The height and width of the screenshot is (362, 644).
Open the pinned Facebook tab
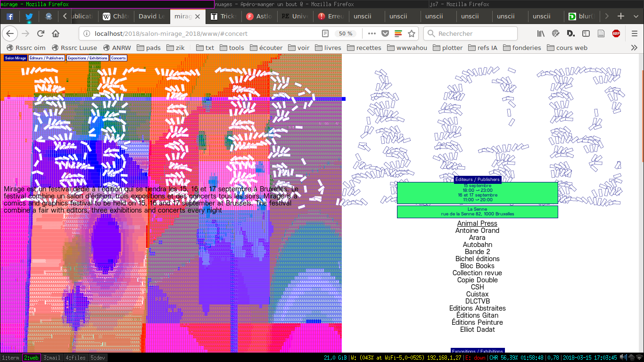click(x=9, y=16)
